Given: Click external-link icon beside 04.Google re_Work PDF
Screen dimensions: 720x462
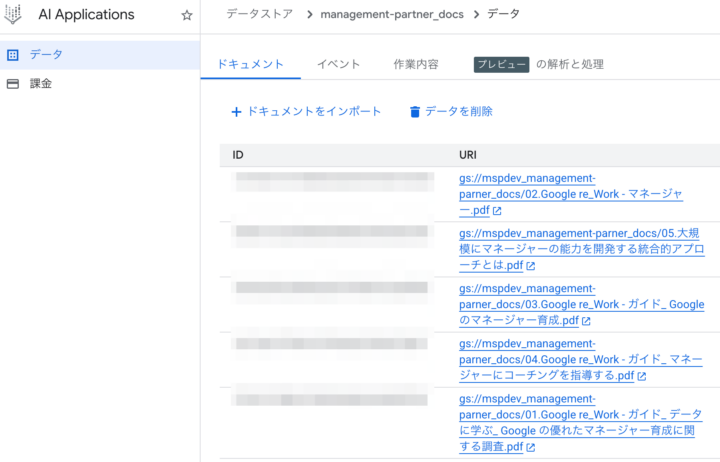Looking at the screenshot, I should click(x=641, y=376).
